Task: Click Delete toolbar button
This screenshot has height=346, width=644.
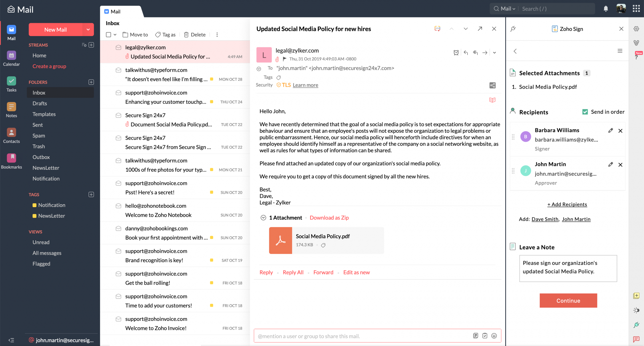Action: [x=194, y=34]
